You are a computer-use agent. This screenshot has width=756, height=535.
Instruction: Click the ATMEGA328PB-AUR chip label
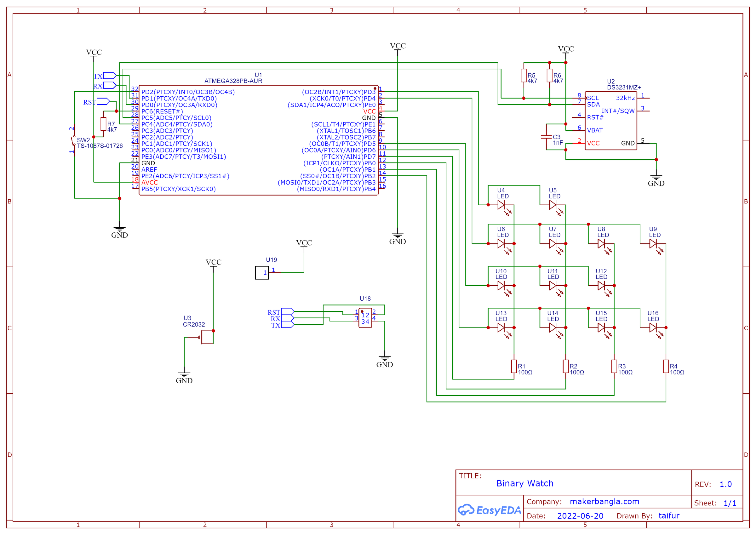(x=233, y=81)
